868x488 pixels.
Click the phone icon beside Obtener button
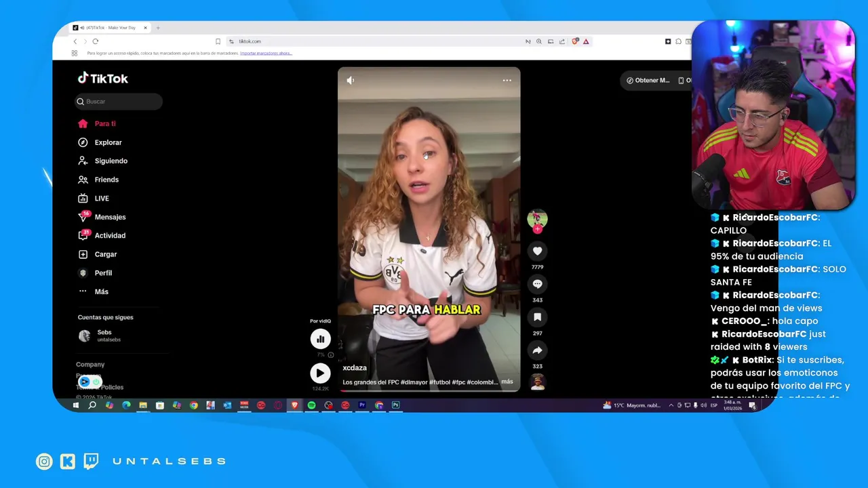pos(681,81)
